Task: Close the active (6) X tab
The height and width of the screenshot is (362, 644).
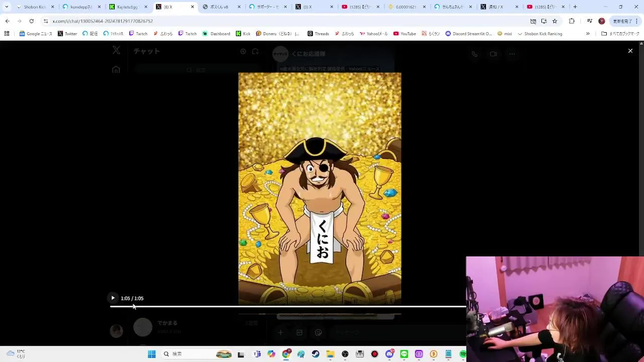Action: tap(192, 7)
